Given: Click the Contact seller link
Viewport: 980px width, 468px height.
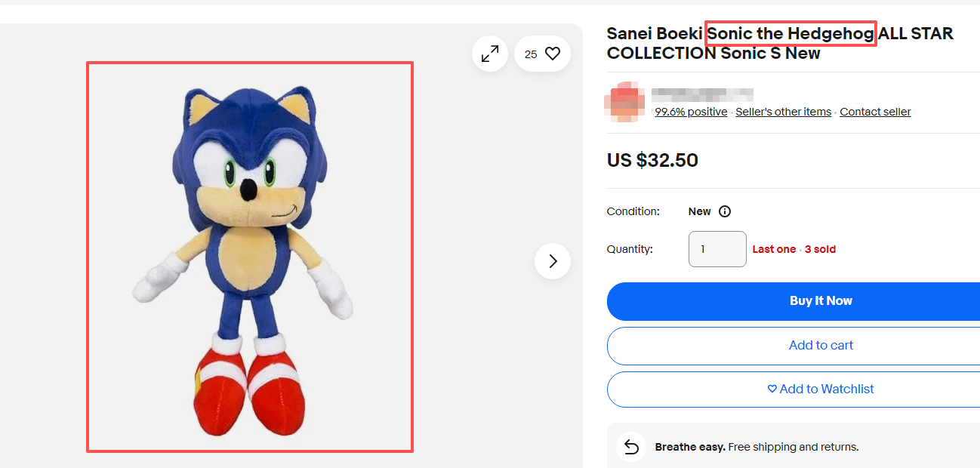Looking at the screenshot, I should (x=875, y=112).
